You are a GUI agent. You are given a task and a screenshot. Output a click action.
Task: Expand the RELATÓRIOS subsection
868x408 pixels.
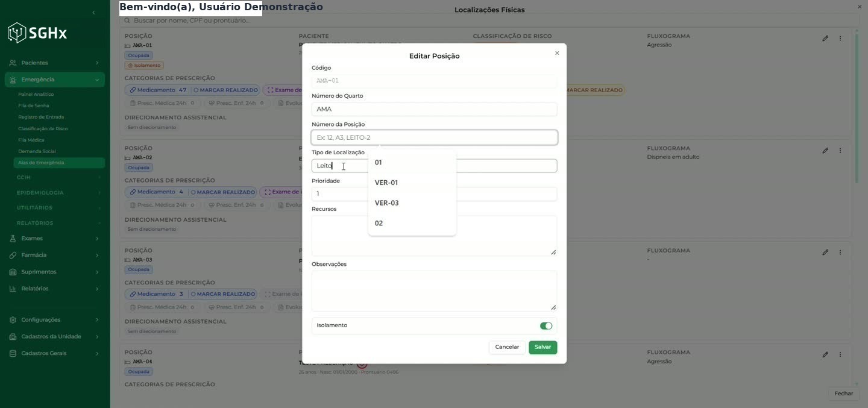point(58,223)
